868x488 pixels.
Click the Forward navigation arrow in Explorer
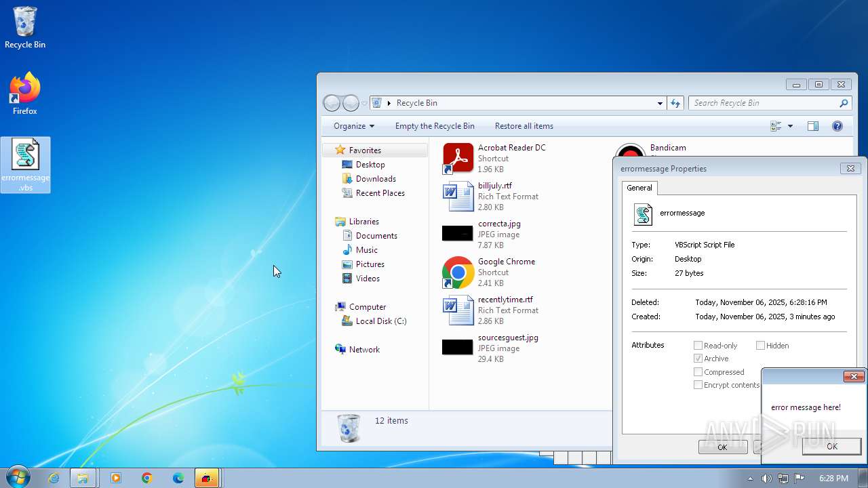click(x=351, y=103)
